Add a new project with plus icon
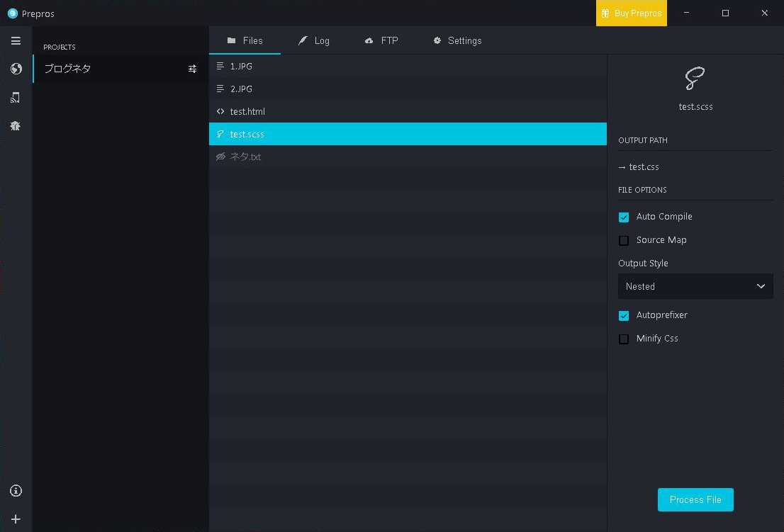Viewport: 784px width, 532px height. 16,519
